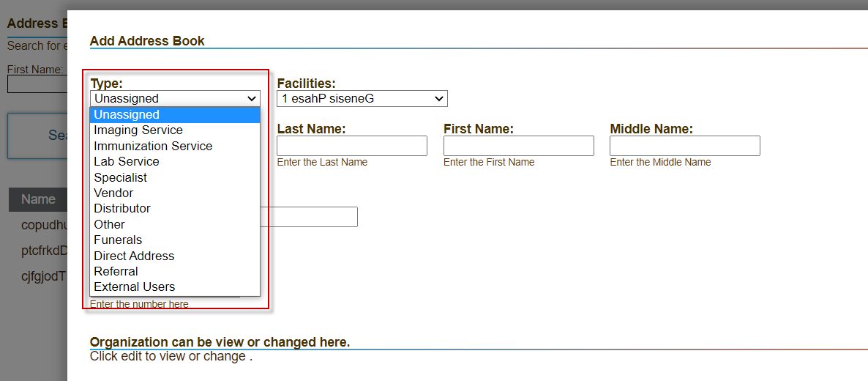The height and width of the screenshot is (381, 868).
Task: Click the Last Name input field
Action: pos(351,146)
